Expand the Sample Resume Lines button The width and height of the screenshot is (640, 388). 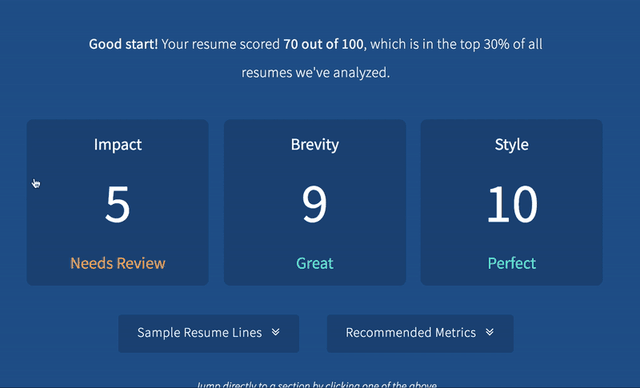209,333
